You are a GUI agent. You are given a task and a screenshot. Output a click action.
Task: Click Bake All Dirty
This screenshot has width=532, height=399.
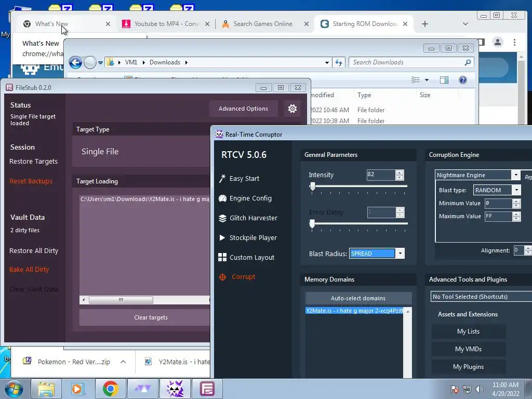[x=29, y=270]
